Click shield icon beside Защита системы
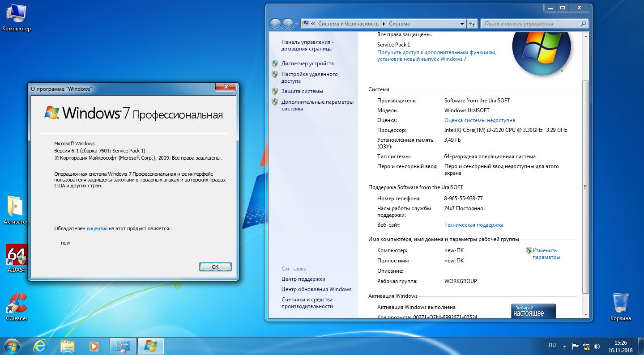Viewport: 644px width, 355px height. [275, 91]
